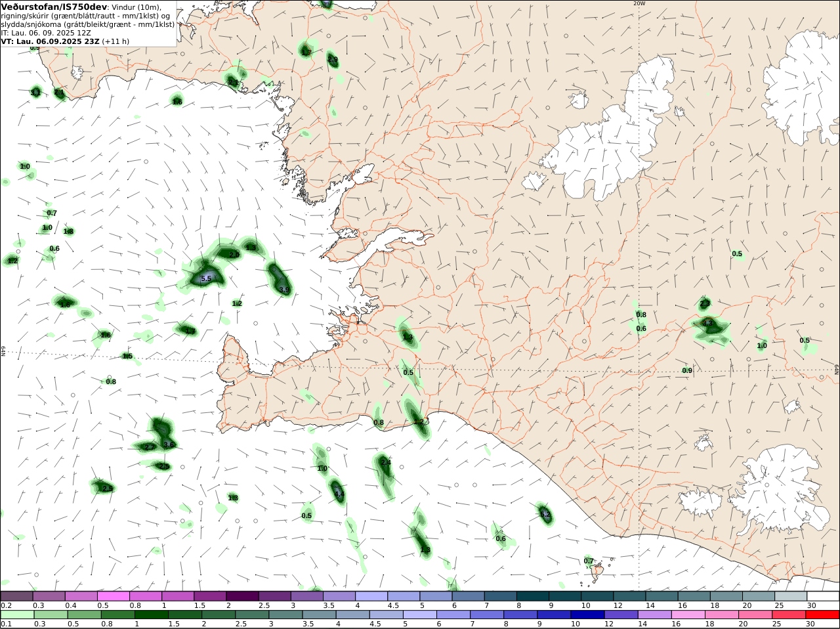Click the 2.4 precipitation value offshore
Screen dimensions: 840x629
point(386,463)
